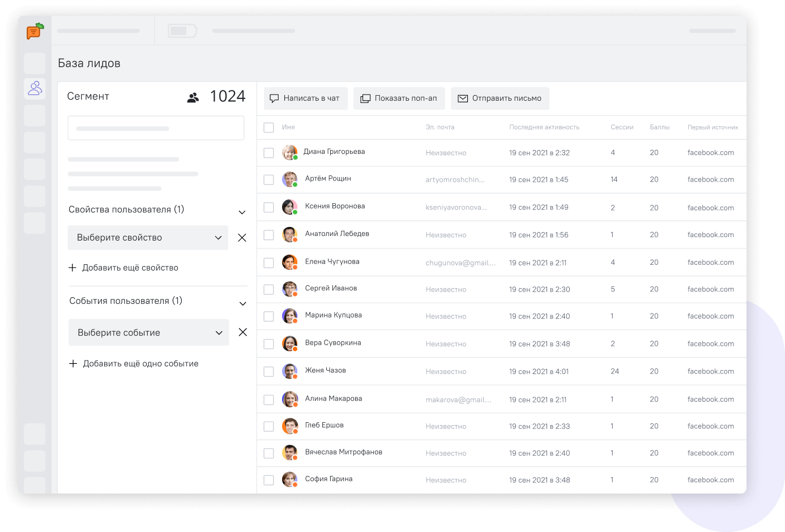Check the box for Диана Григорьева

pos(269,153)
